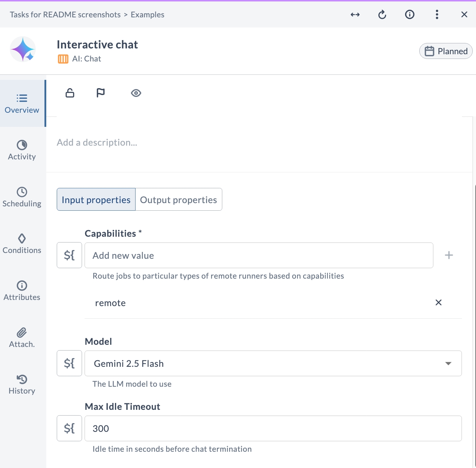Add capability using the plus button
This screenshot has height=468, width=476.
(x=449, y=255)
